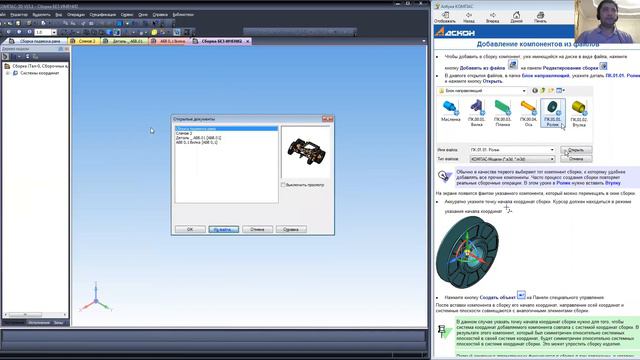
Task: Go to the help home page with Домой
Action: [516, 17]
